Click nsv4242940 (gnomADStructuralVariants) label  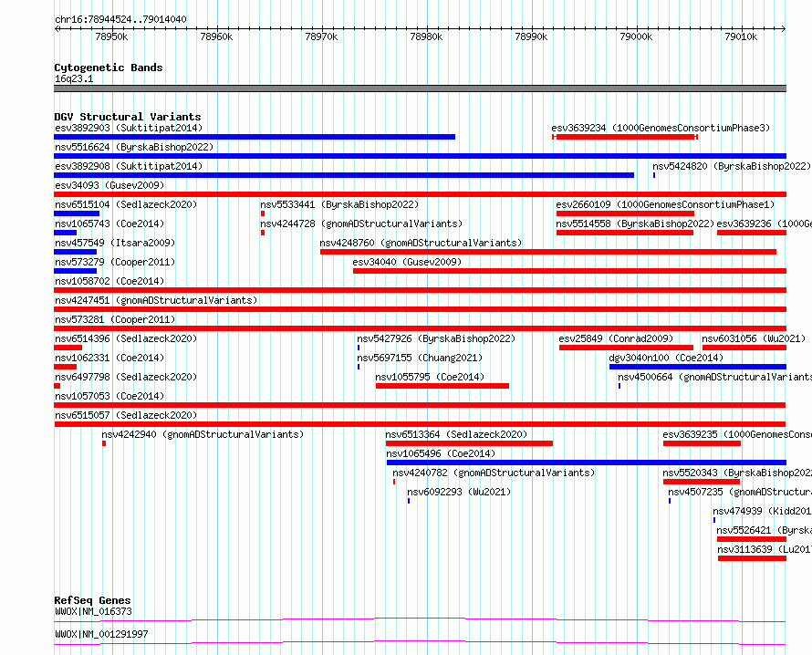203,434
